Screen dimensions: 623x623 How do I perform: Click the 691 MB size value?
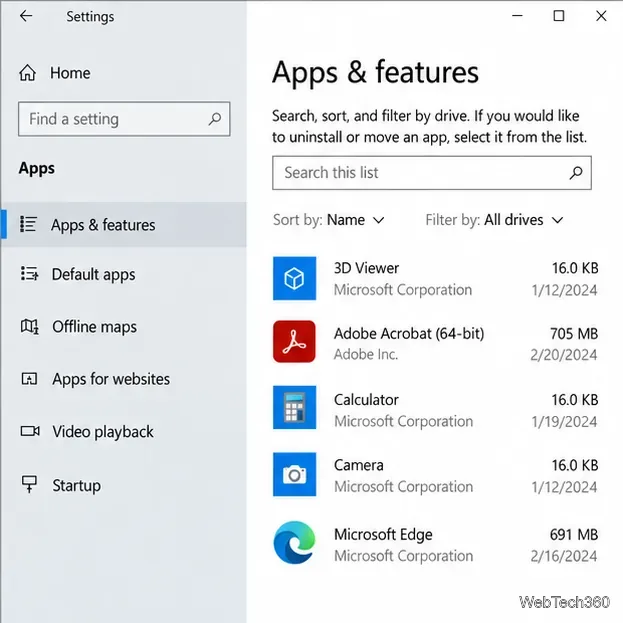(574, 535)
